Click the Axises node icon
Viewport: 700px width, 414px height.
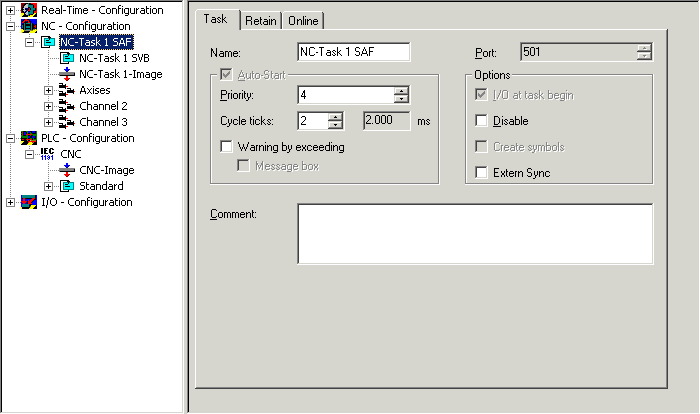[67, 90]
